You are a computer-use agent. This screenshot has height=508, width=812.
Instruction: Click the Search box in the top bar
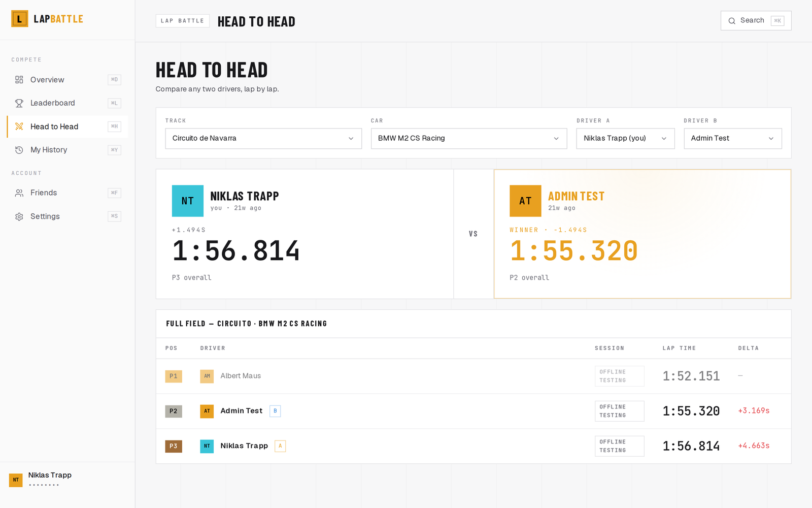click(756, 21)
